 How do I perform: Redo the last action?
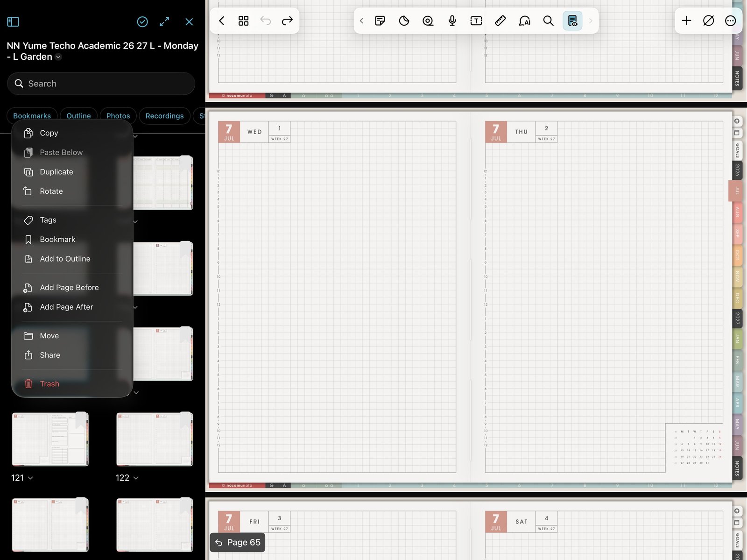[287, 21]
